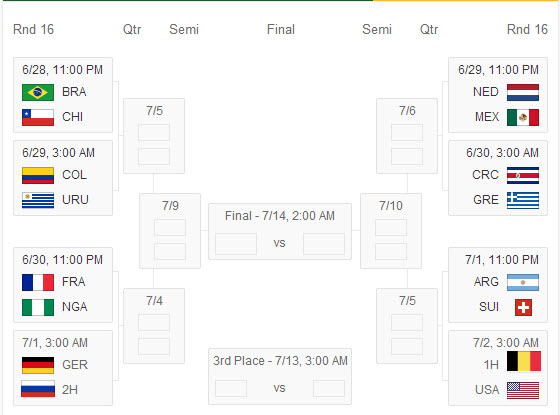Click the USA flag icon
Image resolution: width=560 pixels, height=415 pixels.
pyautogui.click(x=523, y=390)
